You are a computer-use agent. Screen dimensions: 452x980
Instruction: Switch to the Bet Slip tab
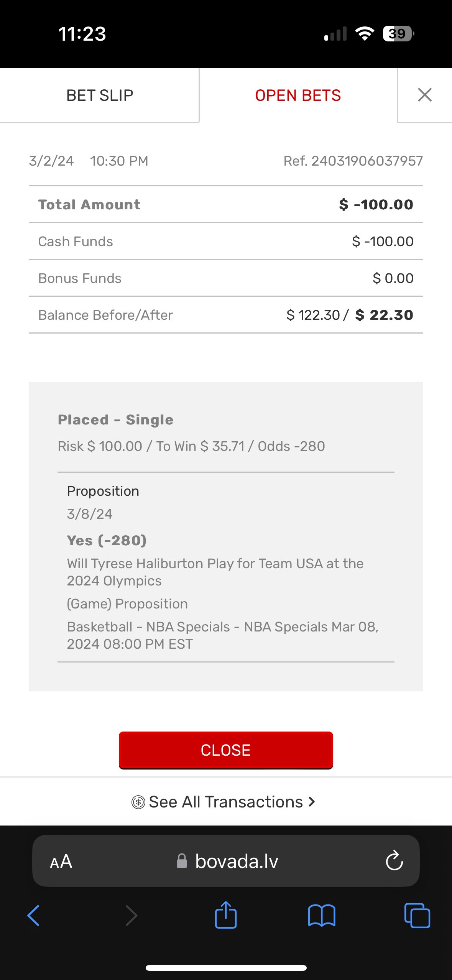click(x=100, y=95)
